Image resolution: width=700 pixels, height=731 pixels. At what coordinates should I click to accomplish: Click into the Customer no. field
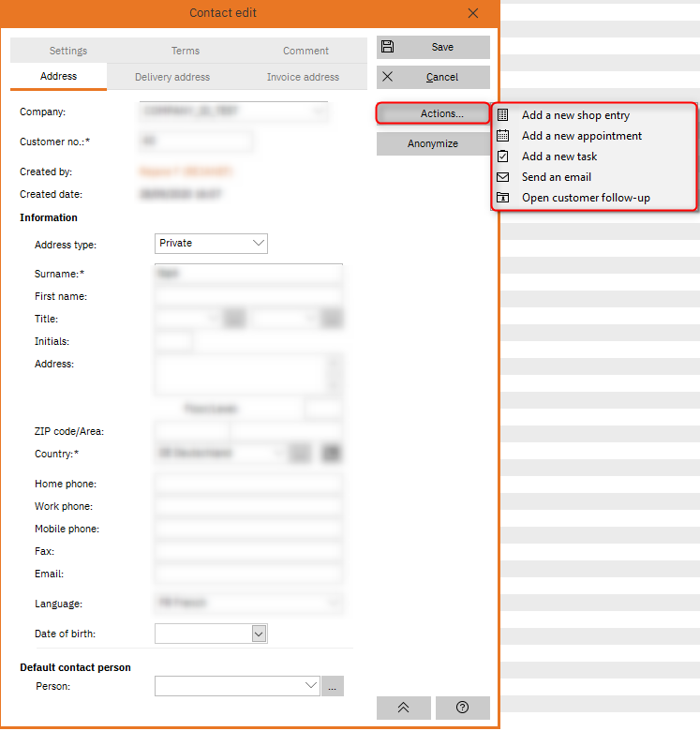(x=196, y=141)
